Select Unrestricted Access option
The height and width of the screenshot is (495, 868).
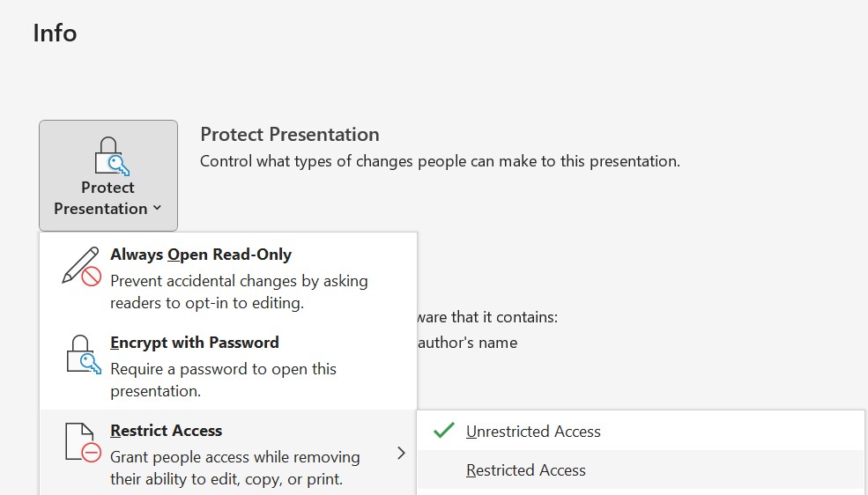[x=641, y=431]
